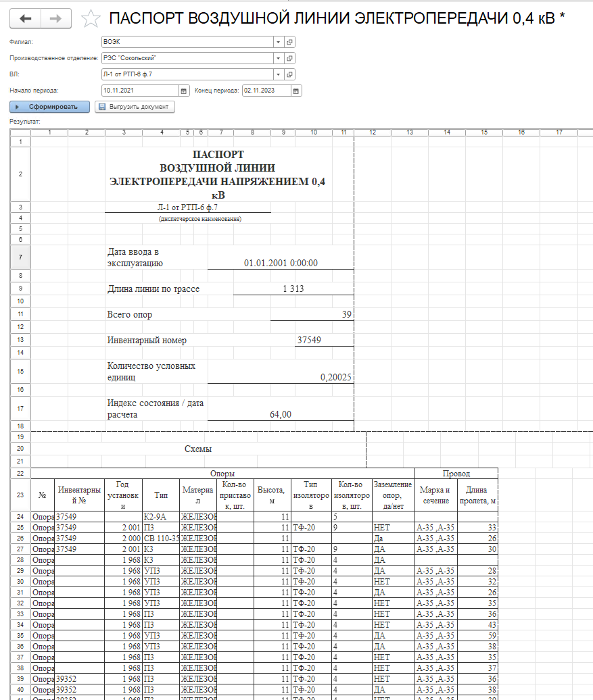This screenshot has height=700, width=593.
Task: Open calendar for Конец периода
Action: point(296,91)
